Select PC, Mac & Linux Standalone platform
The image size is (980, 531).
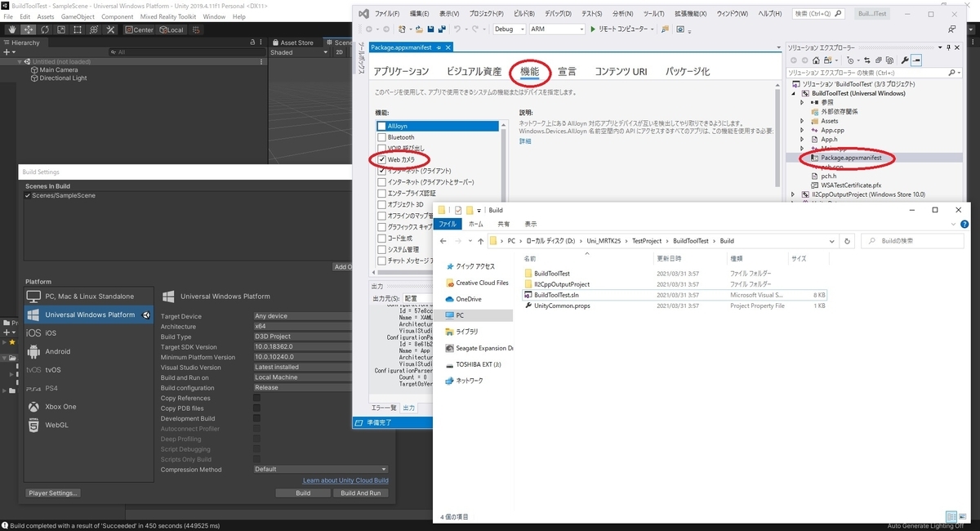click(x=88, y=296)
